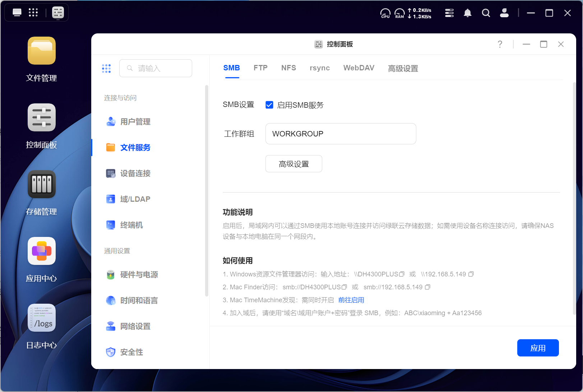
Task: Open the 控制面板 desktop icon
Action: (42, 117)
